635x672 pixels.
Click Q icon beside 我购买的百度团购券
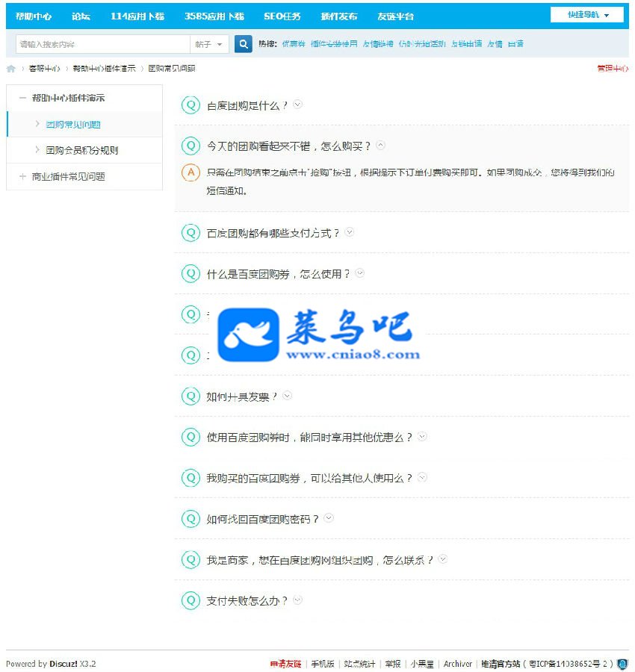(190, 477)
